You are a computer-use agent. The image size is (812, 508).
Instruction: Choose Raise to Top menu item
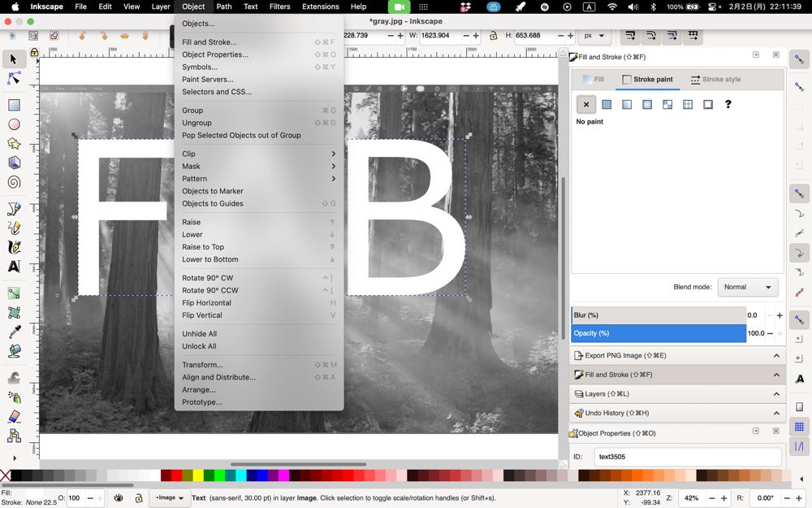(x=259, y=247)
